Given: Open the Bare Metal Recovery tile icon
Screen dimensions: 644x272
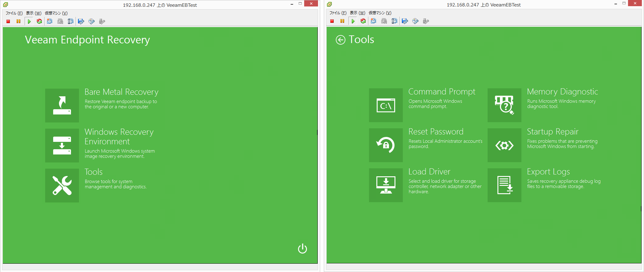Looking at the screenshot, I should tap(62, 106).
